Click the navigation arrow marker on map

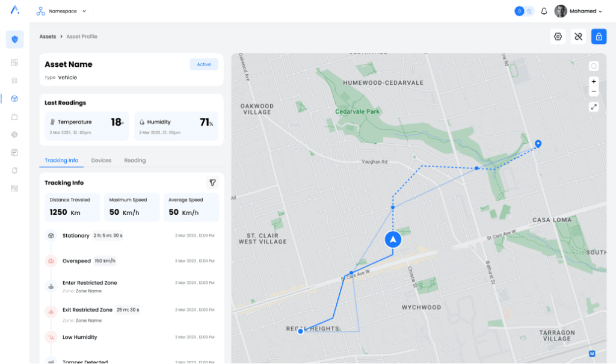click(392, 239)
